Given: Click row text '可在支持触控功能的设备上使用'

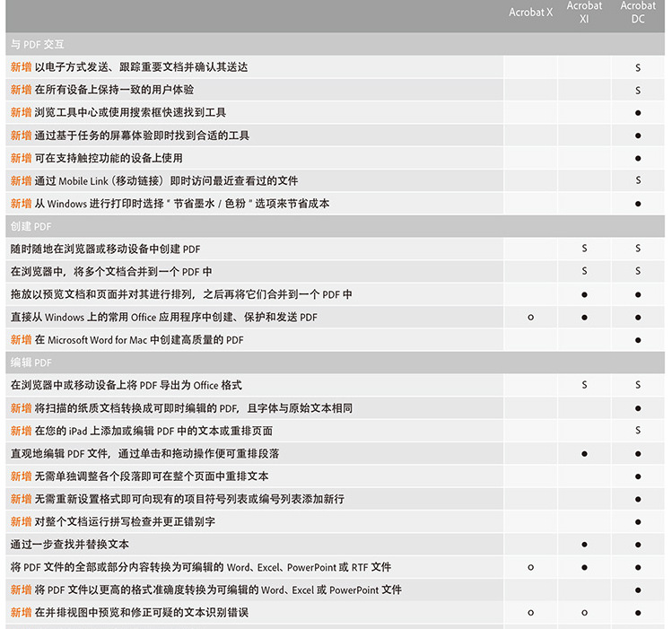Looking at the screenshot, I should click(109, 159).
